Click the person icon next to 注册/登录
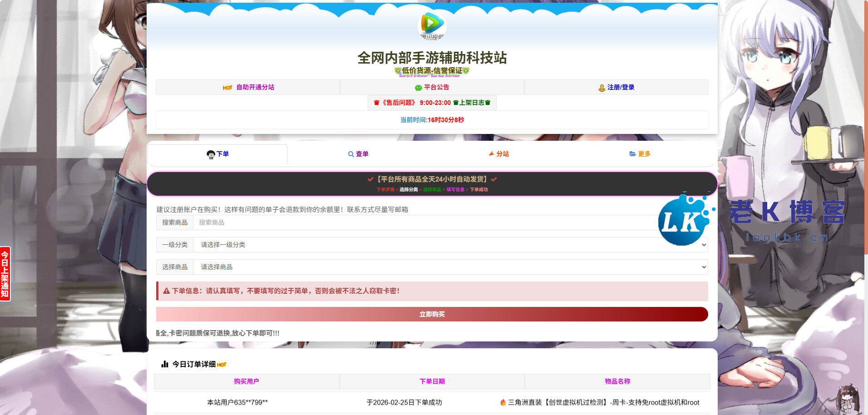The height and width of the screenshot is (415, 868). click(602, 87)
